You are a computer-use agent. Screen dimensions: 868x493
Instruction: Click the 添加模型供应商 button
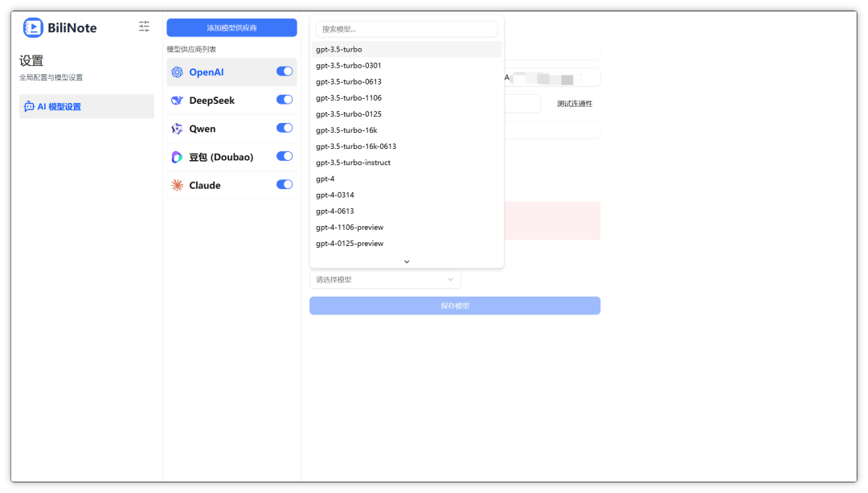(x=231, y=27)
